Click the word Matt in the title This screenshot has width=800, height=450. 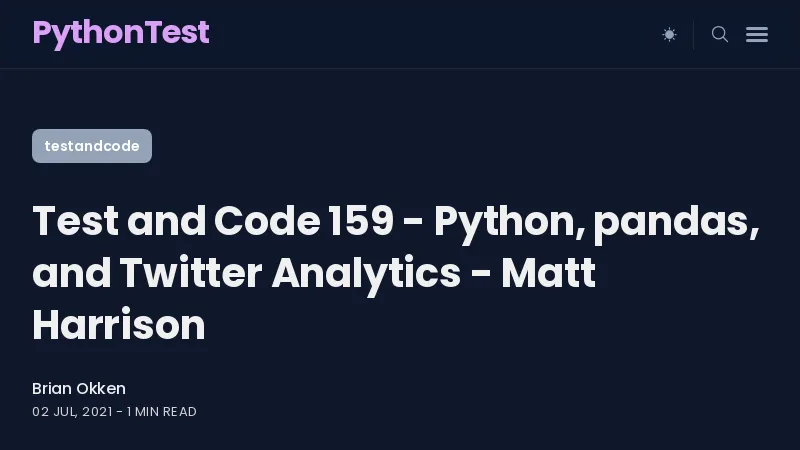click(x=548, y=272)
